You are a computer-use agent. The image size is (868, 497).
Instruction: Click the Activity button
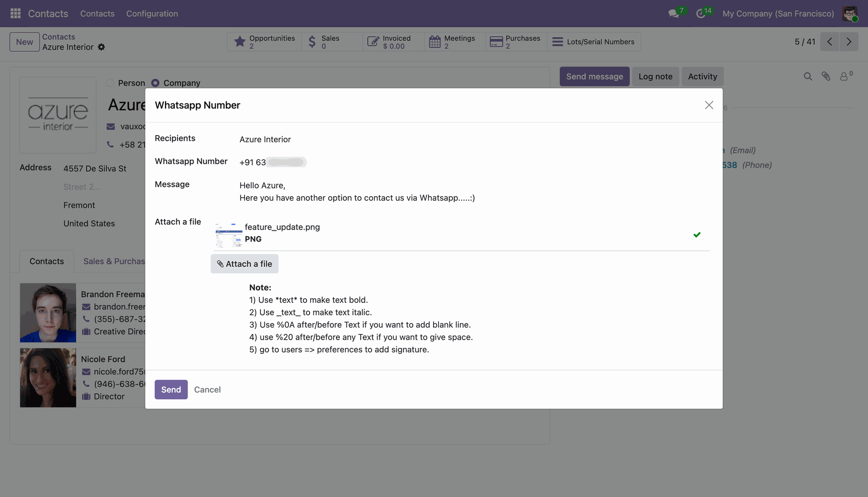(703, 77)
